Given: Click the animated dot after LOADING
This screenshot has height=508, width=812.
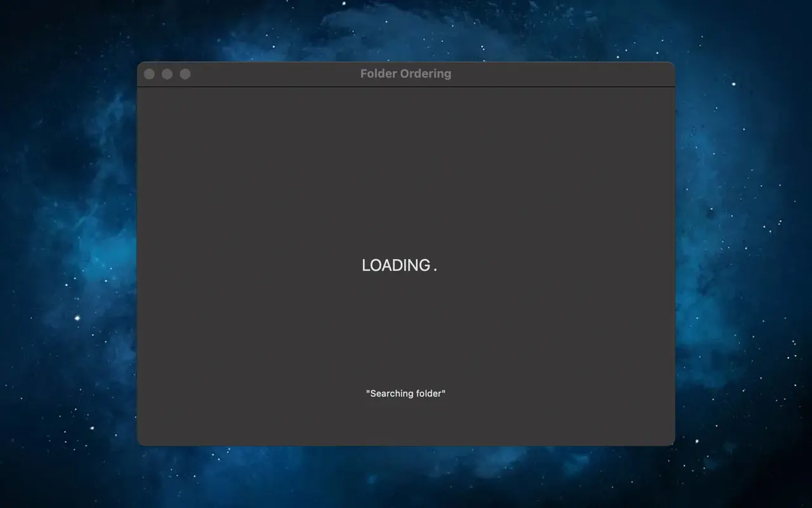Looking at the screenshot, I should pos(436,267).
